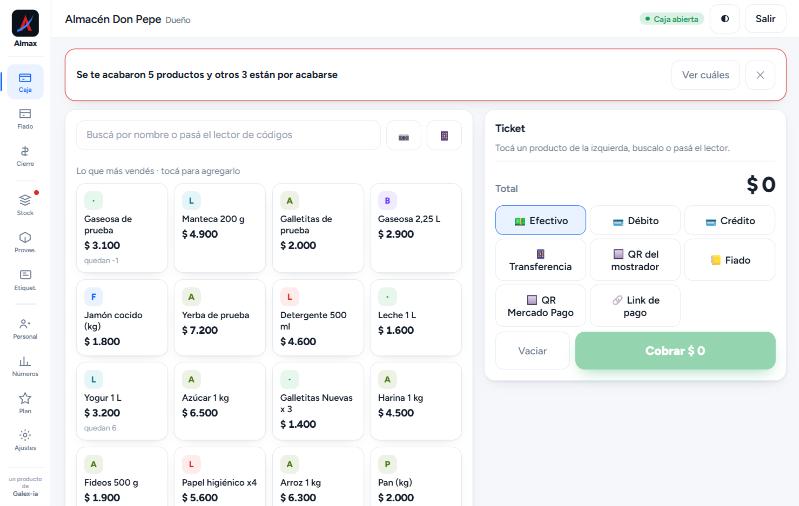799x506 pixels.
Task: Add Jamón cocido (kg) to ticket
Action: [122, 317]
